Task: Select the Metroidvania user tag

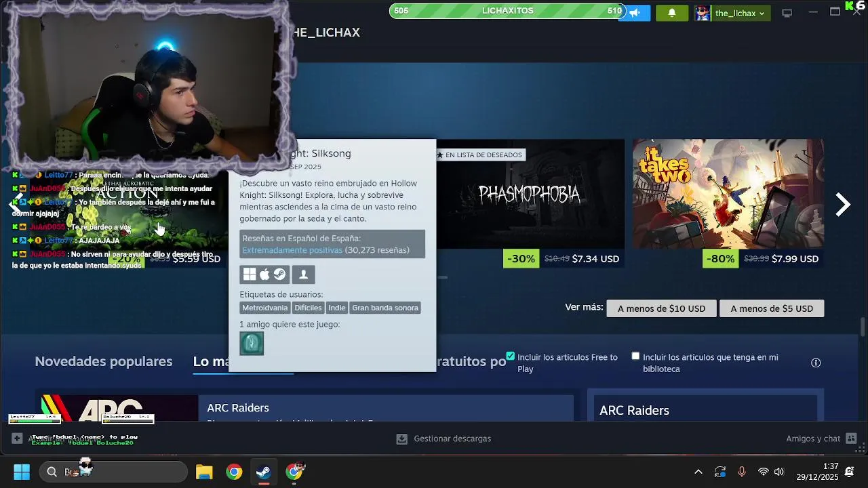Action: (x=265, y=308)
